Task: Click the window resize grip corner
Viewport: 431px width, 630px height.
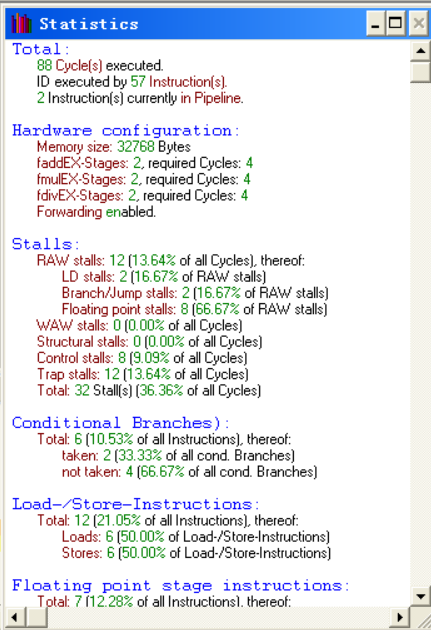Action: point(421,618)
